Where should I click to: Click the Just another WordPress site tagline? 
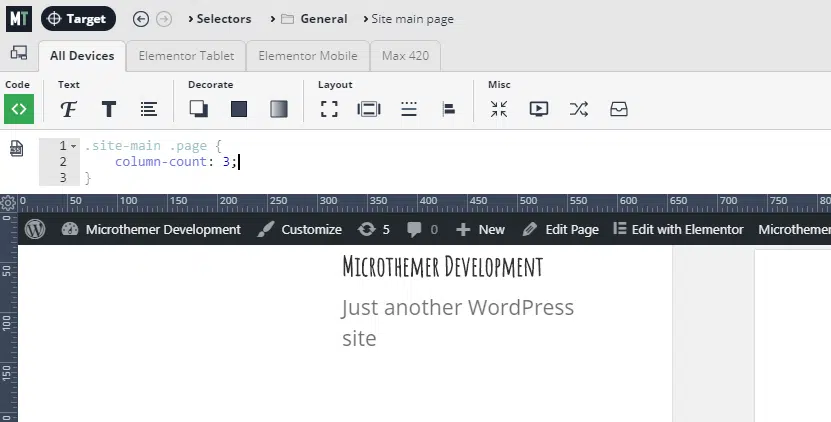tap(458, 322)
